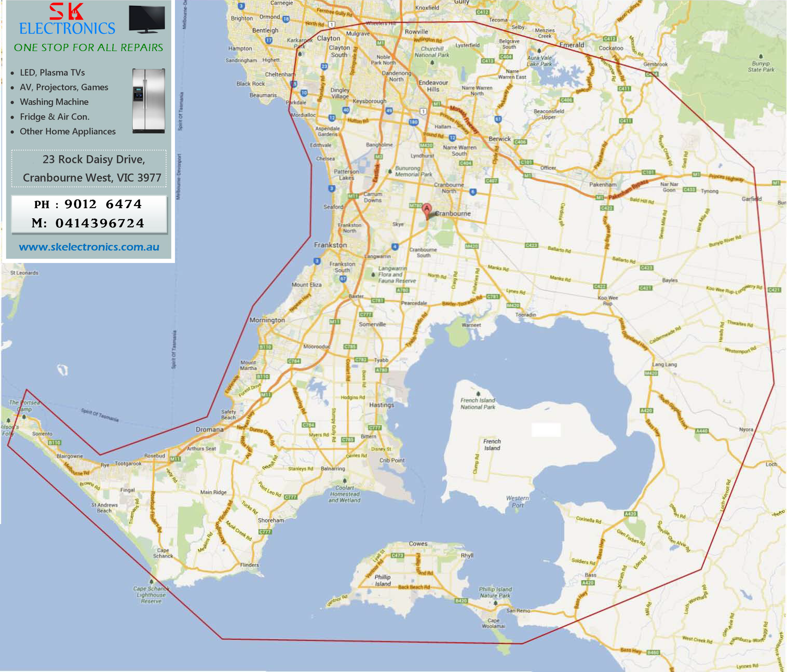Click the Hastings town label
The height and width of the screenshot is (672, 787).
[x=381, y=405]
